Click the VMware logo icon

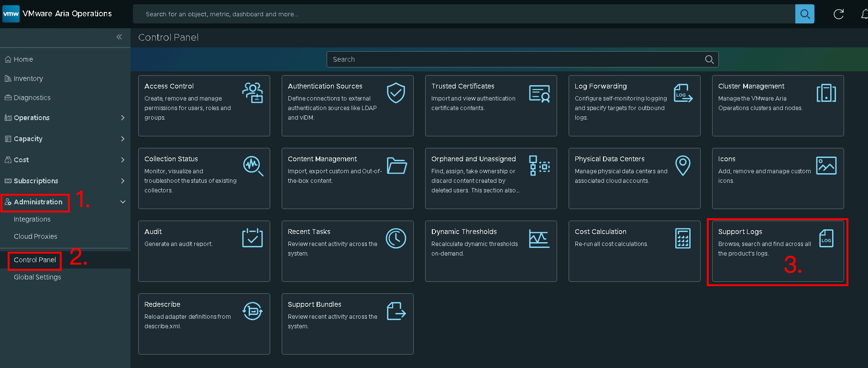[11, 14]
